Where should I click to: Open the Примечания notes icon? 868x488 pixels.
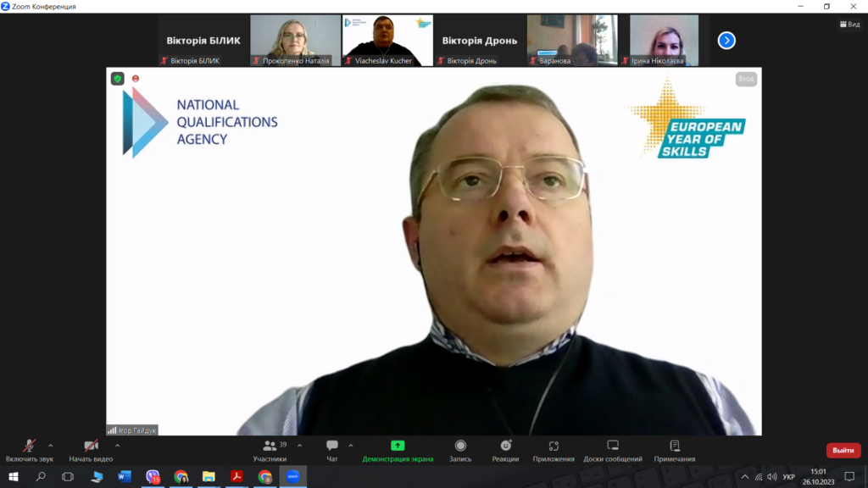click(675, 446)
